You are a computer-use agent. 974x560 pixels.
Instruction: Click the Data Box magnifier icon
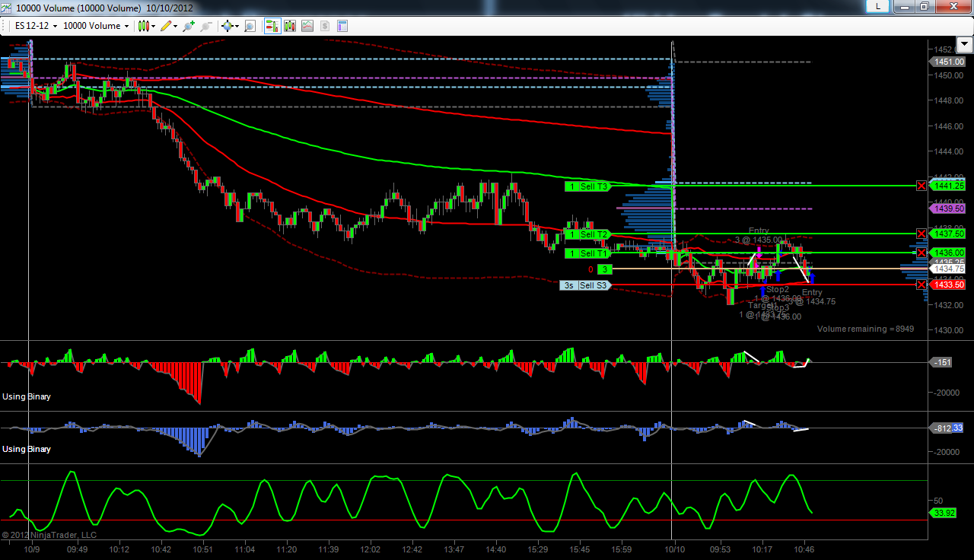pyautogui.click(x=250, y=26)
